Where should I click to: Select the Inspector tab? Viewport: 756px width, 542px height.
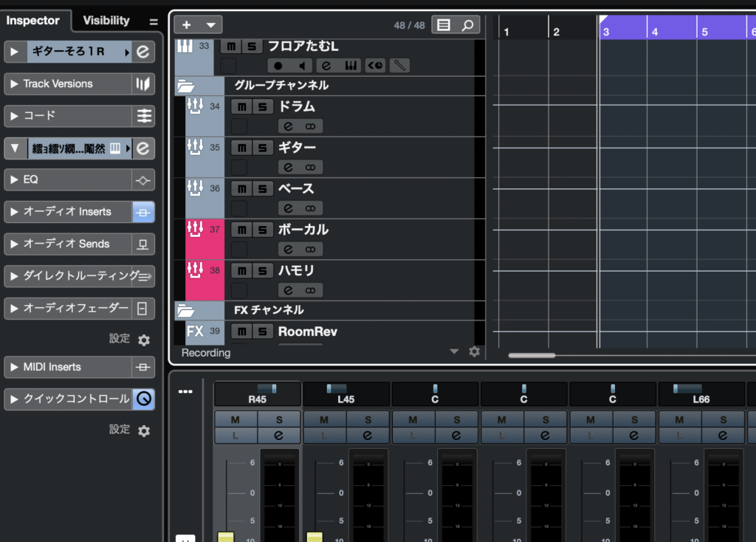click(32, 21)
